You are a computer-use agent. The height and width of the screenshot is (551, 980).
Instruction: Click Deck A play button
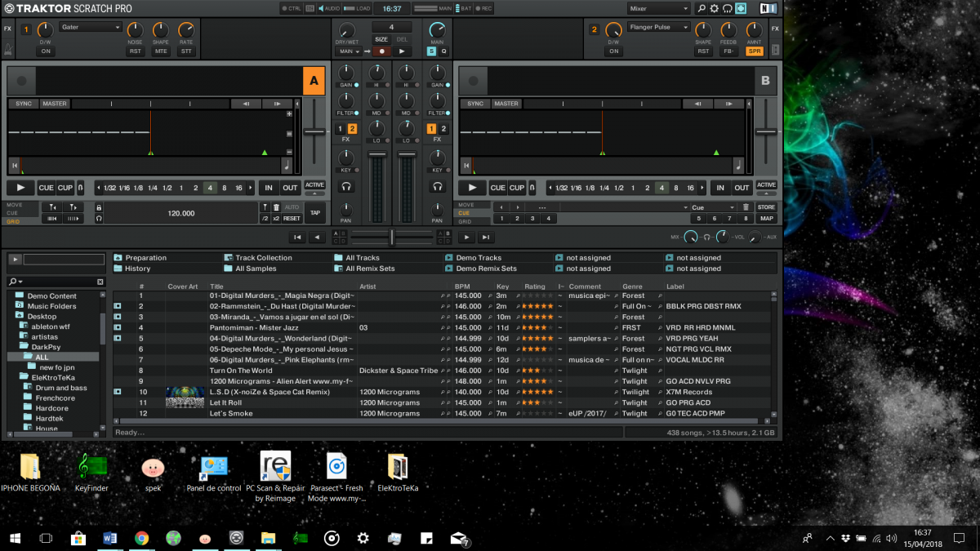(x=20, y=188)
